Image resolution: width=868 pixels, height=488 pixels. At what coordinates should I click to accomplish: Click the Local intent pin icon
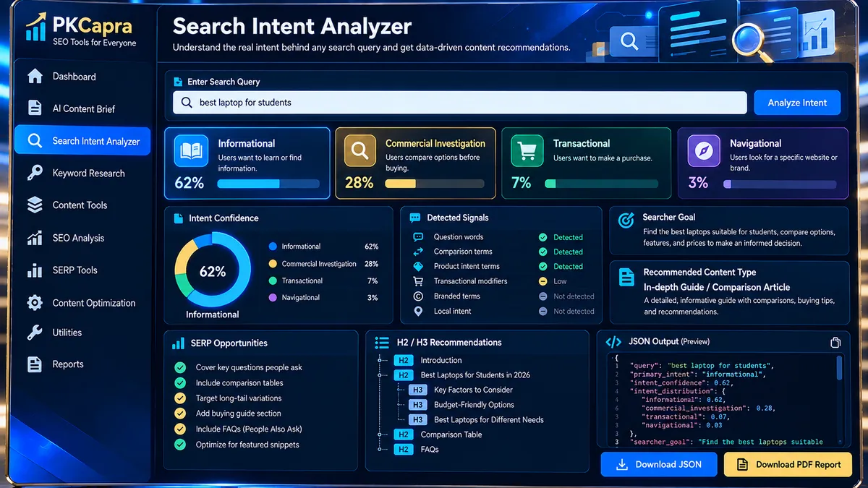418,311
